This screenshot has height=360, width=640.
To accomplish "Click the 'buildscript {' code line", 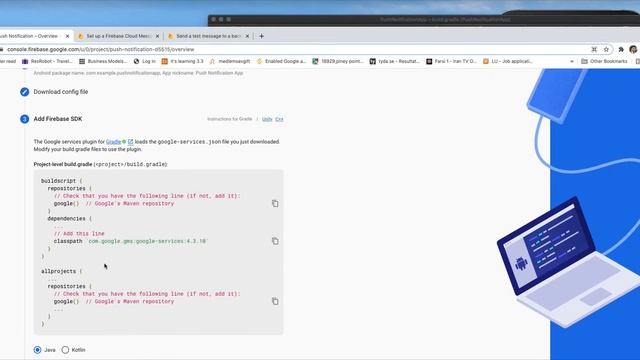I will click(x=61, y=181).
